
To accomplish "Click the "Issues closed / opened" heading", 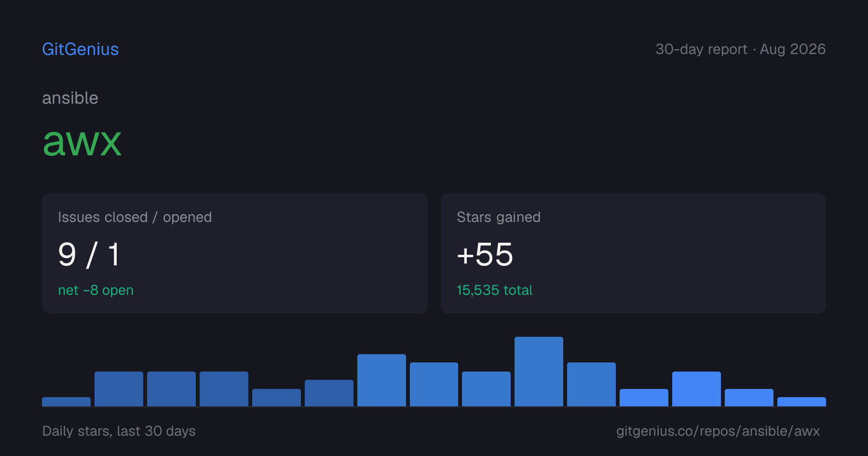I will [x=135, y=217].
